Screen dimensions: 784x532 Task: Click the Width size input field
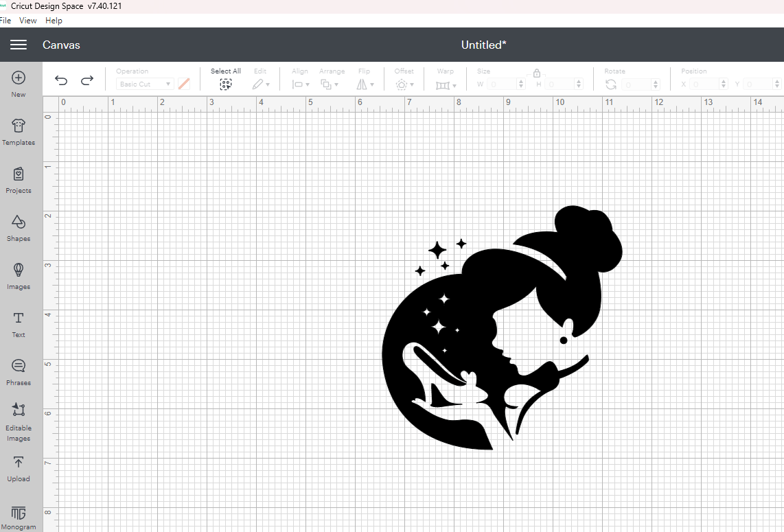(502, 84)
